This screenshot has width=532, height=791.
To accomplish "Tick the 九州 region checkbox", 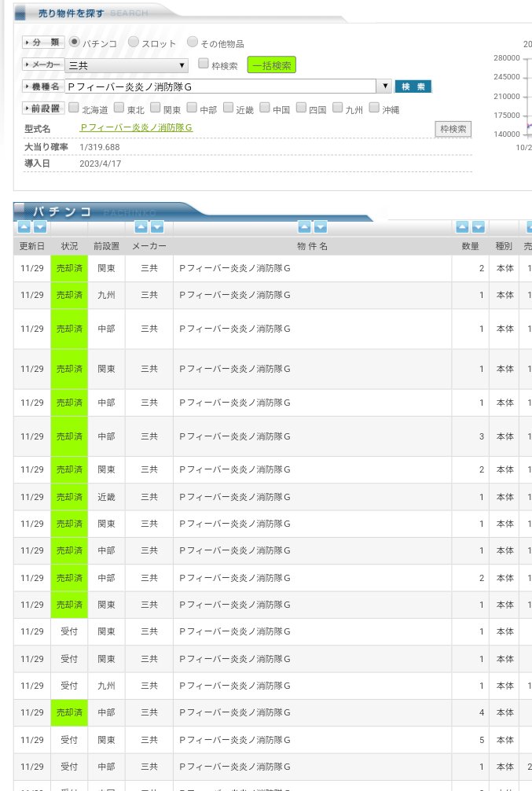I will 337,108.
